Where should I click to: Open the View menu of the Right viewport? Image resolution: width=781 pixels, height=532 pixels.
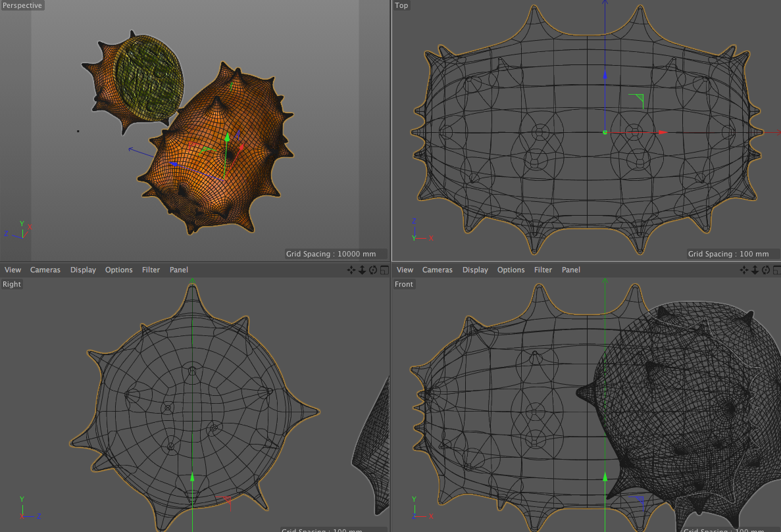pos(13,270)
